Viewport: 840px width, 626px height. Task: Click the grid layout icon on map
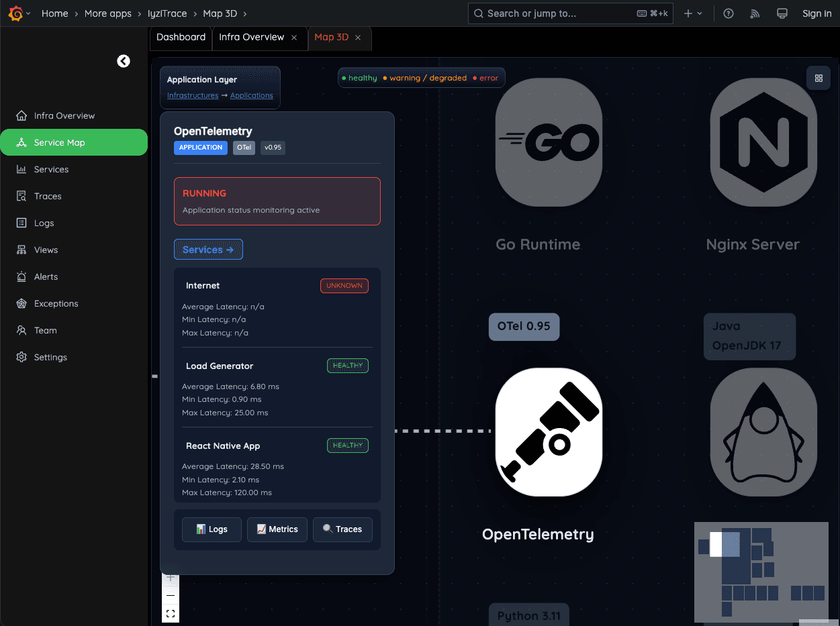pyautogui.click(x=819, y=78)
